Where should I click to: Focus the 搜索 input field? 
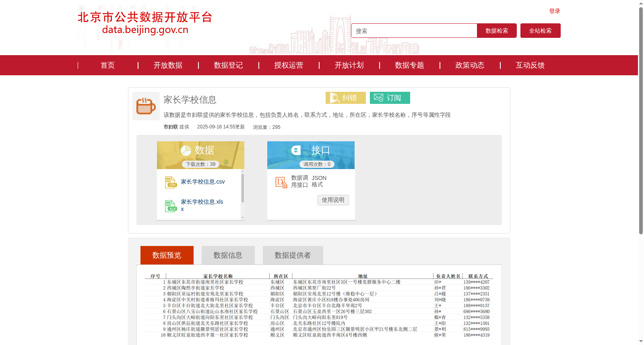(414, 31)
